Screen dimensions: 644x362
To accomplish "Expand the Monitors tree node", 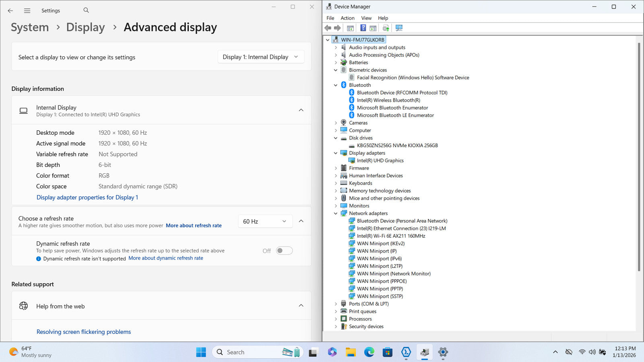I will (336, 206).
